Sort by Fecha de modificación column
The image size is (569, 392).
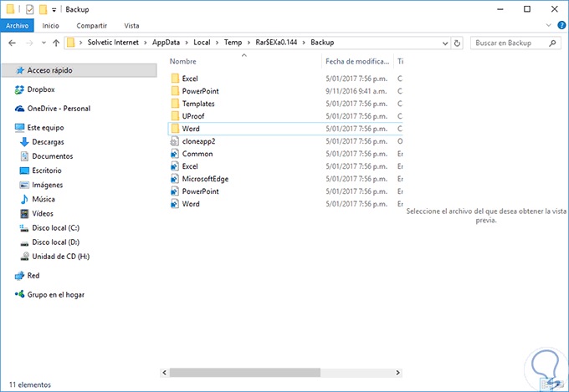click(x=357, y=61)
